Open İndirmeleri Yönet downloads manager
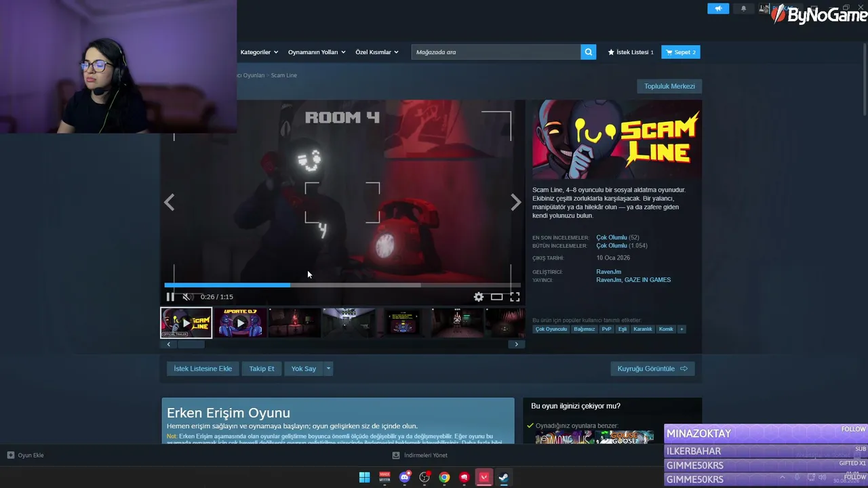Viewport: 868px width, 488px height. (420, 455)
